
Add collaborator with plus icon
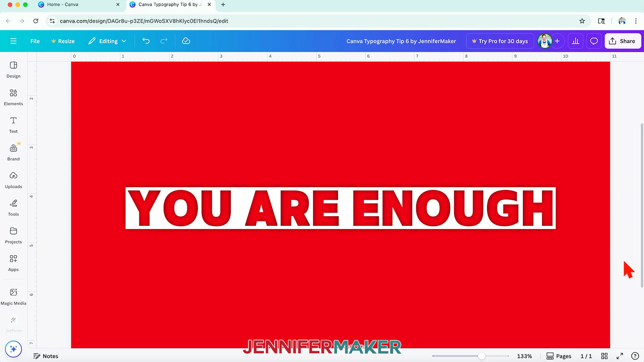(557, 41)
